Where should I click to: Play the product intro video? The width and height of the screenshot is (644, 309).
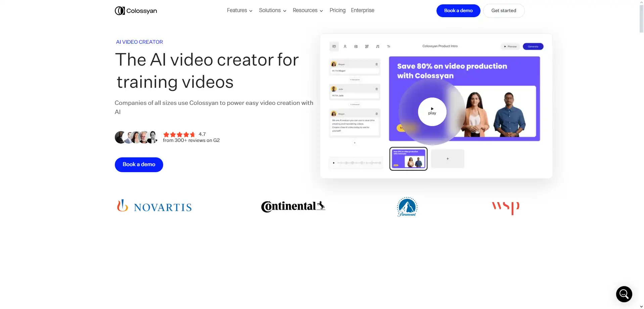tap(432, 112)
